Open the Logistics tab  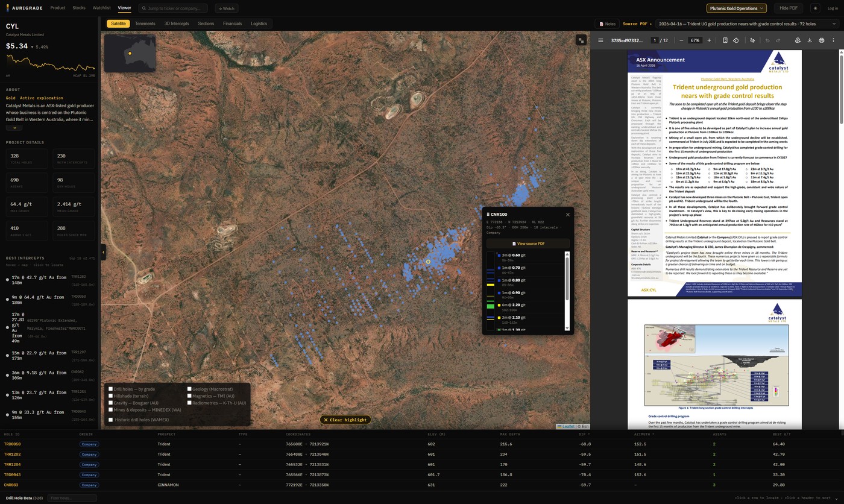[x=259, y=24]
